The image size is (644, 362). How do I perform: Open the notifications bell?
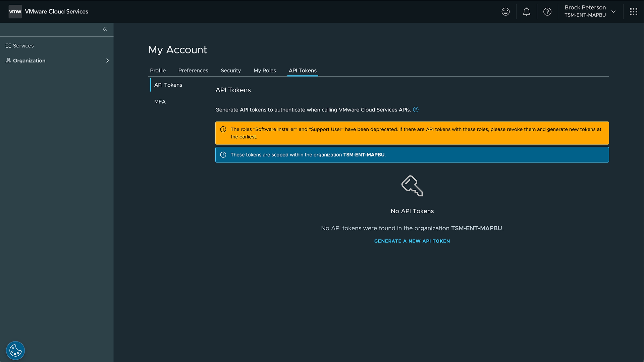click(527, 12)
